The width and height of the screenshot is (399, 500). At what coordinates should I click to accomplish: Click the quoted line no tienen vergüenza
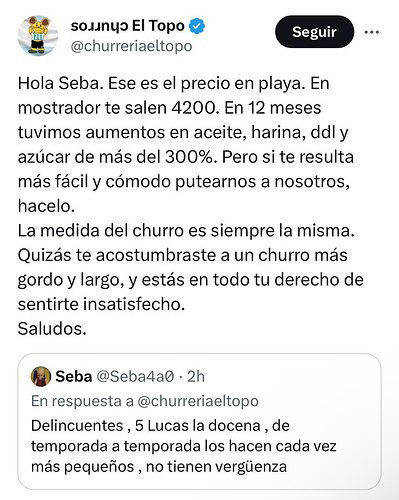pos(216,467)
